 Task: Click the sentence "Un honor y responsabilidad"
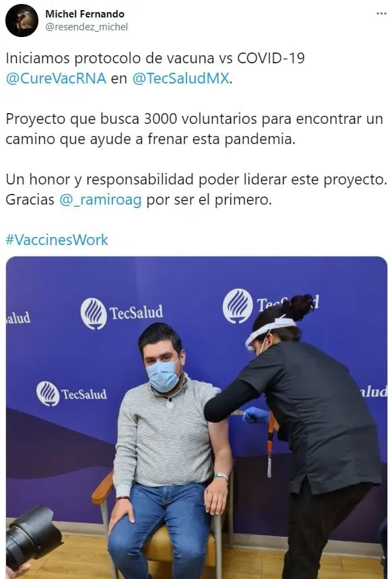[x=196, y=180]
